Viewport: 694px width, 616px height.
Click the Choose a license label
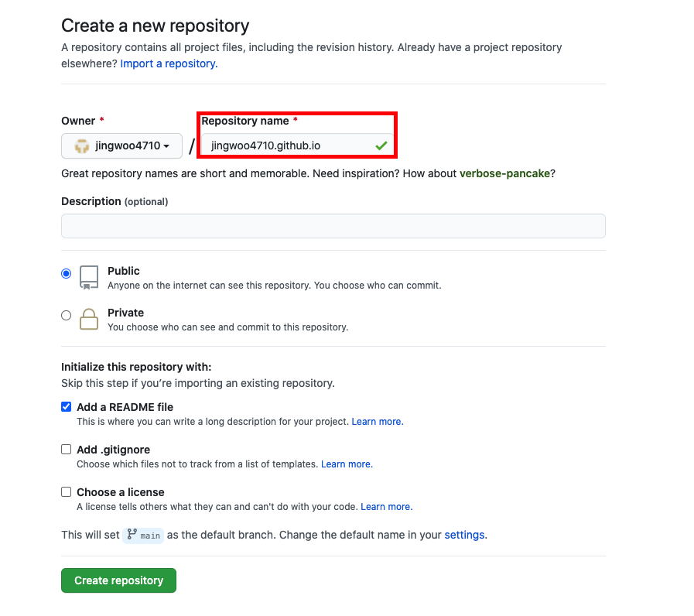121,492
